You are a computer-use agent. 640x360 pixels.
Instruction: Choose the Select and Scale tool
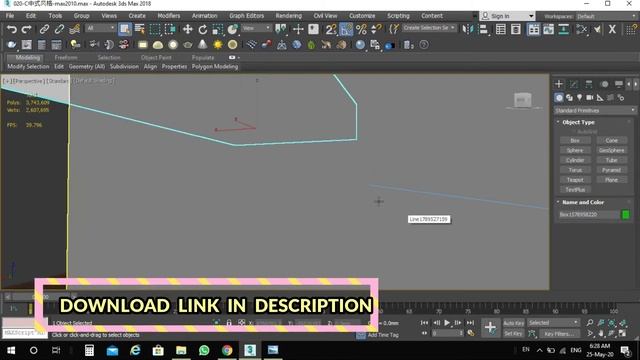(218, 29)
